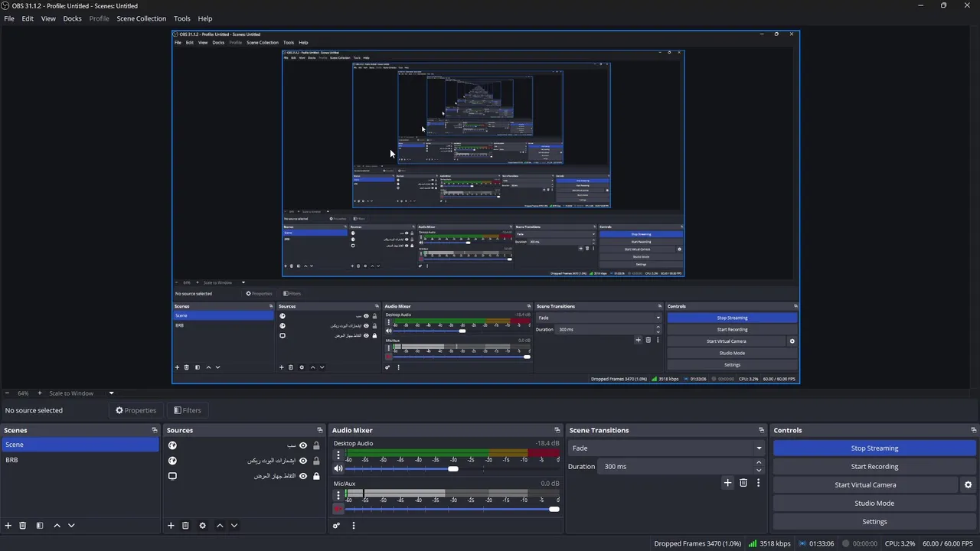Open Mic/Aux three-dot options
Viewport: 980px width, 551px height.
coord(338,496)
